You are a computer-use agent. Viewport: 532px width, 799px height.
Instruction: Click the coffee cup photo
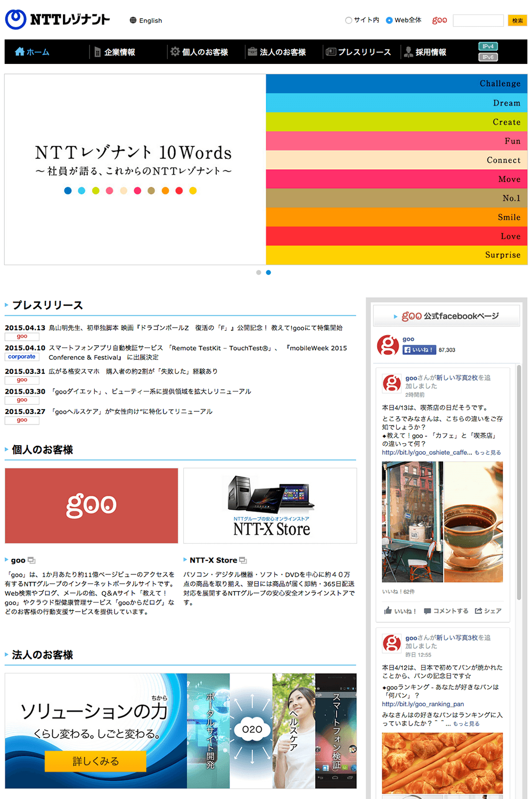[473, 522]
